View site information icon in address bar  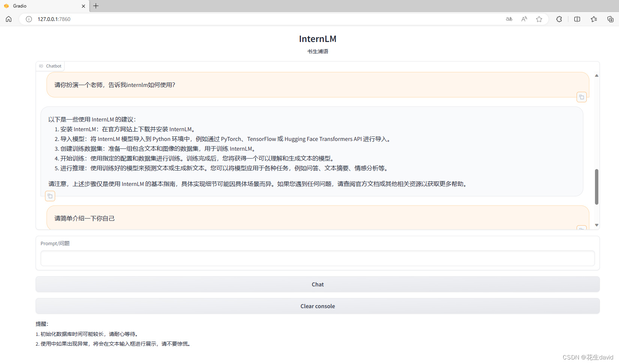click(29, 19)
